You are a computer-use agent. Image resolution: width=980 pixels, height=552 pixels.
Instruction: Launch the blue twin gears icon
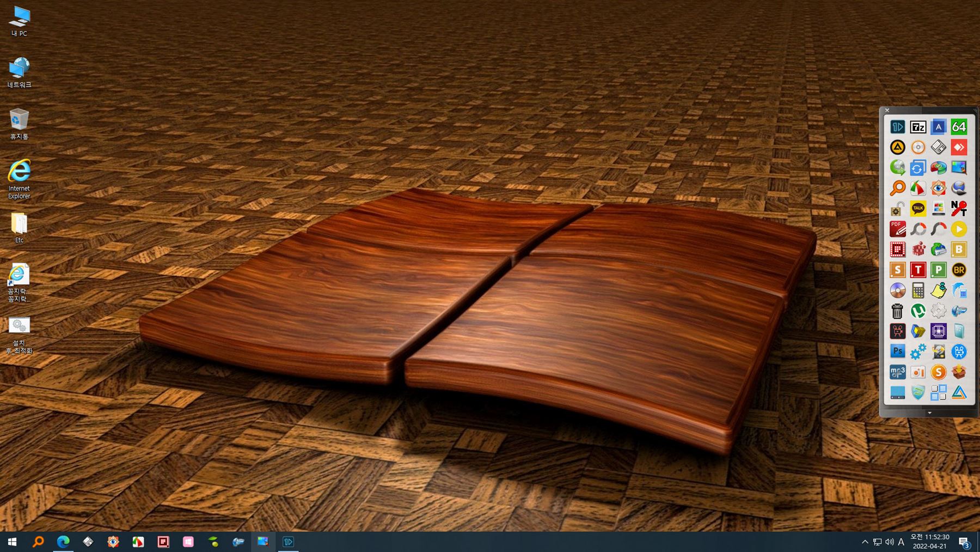918,351
